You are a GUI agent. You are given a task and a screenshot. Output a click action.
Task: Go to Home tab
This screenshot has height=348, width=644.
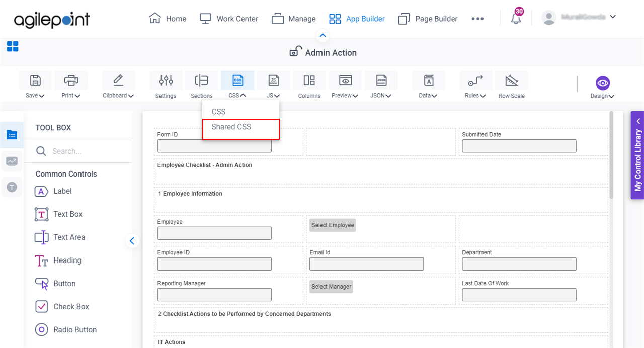(x=168, y=19)
